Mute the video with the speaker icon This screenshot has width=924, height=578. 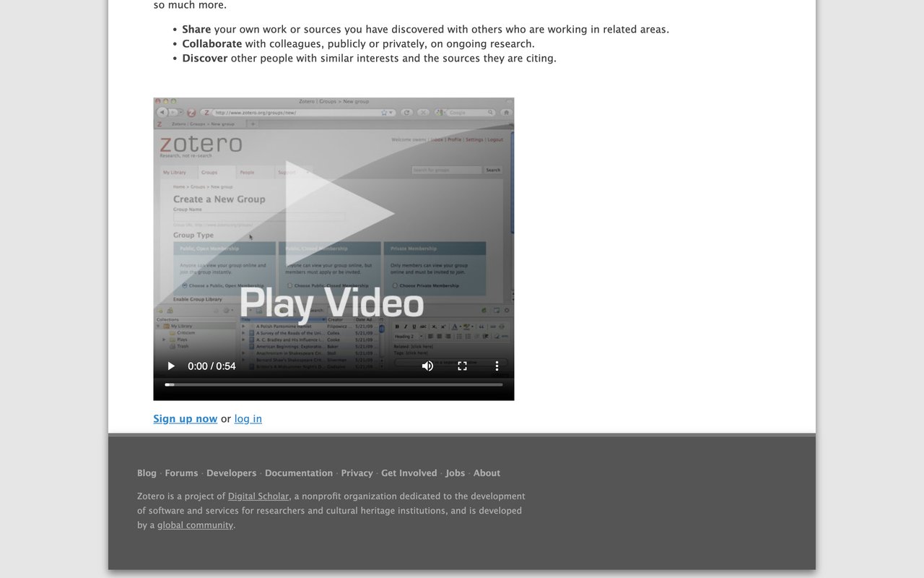click(x=427, y=366)
